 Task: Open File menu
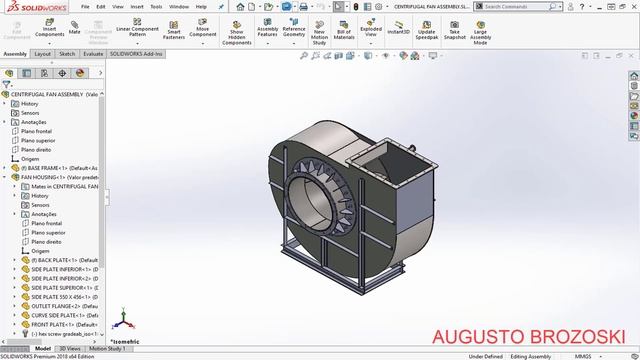[x=85, y=7]
